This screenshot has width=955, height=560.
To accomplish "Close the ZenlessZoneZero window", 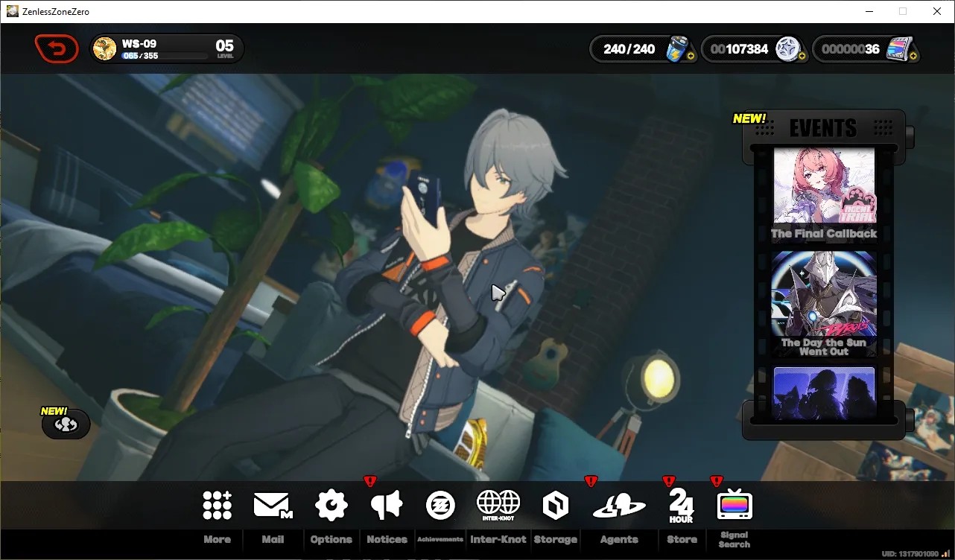I will (937, 11).
